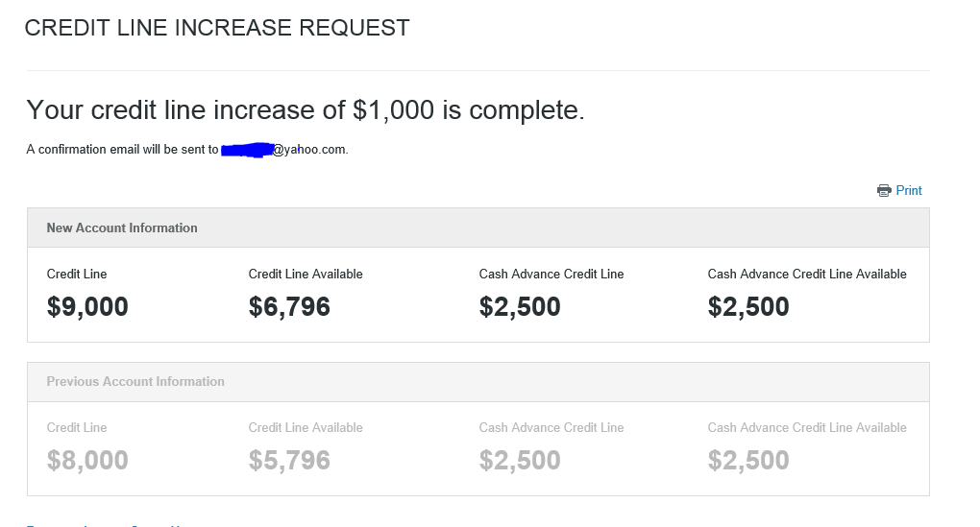Viewport: 980px width, 527px height.
Task: Click new Cash Advance Credit Line Available value
Action: pos(748,307)
